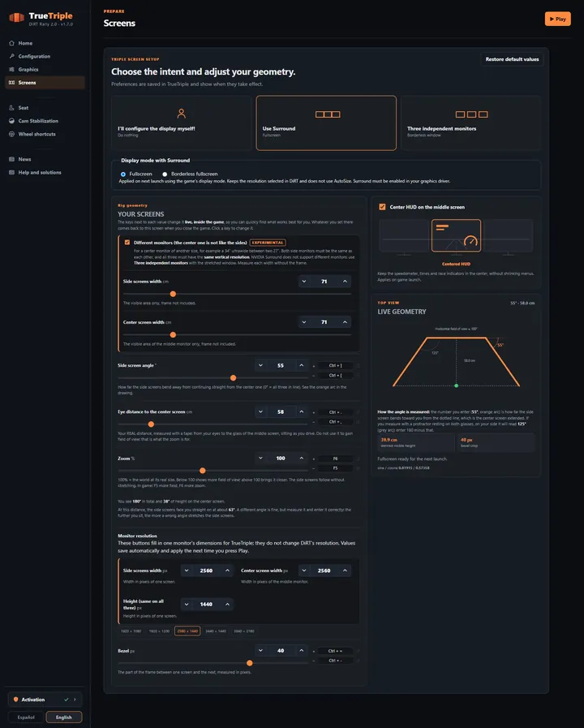Click the Play button
The width and height of the screenshot is (584, 728).
(x=557, y=19)
